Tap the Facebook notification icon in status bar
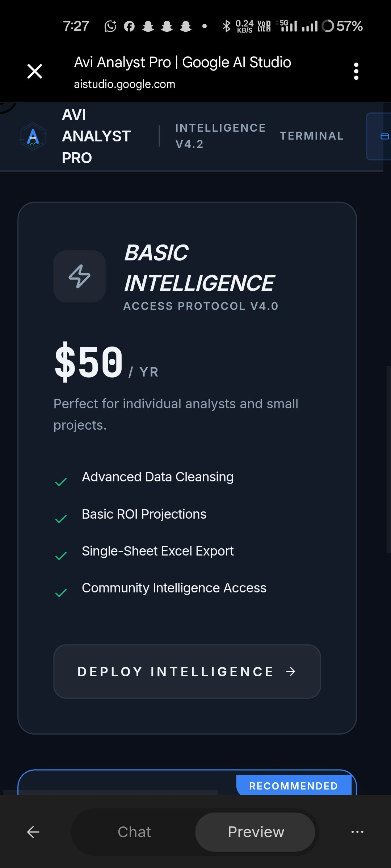Viewport: 391px width, 868px height. 129,26
